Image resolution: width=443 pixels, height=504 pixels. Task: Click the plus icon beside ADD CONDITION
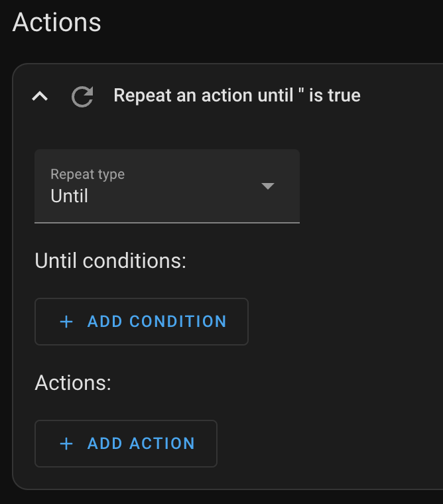[66, 322]
